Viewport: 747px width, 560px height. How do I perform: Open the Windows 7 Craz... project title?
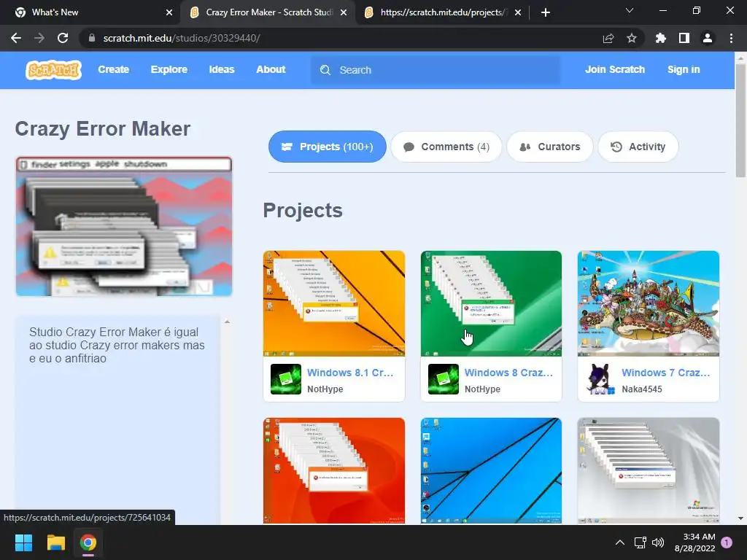(665, 373)
